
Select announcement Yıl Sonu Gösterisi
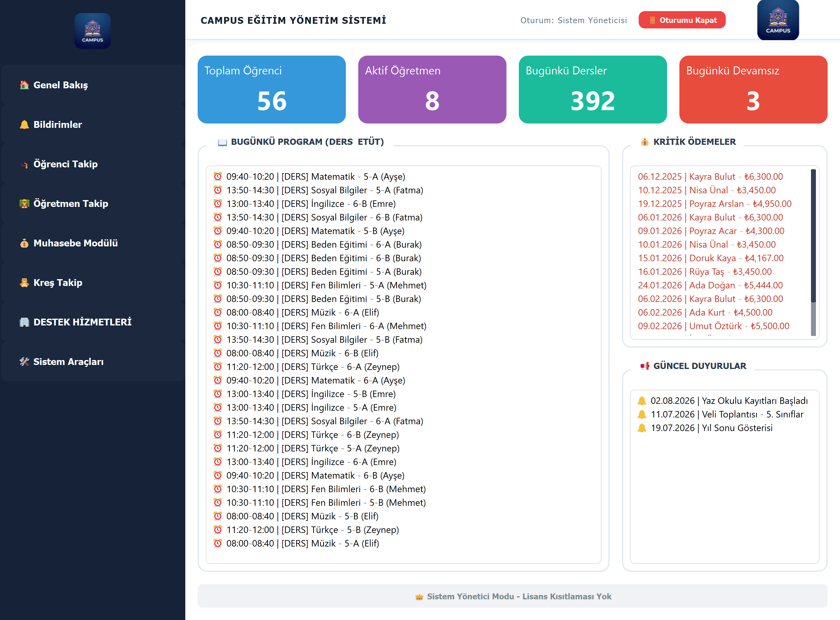click(705, 428)
